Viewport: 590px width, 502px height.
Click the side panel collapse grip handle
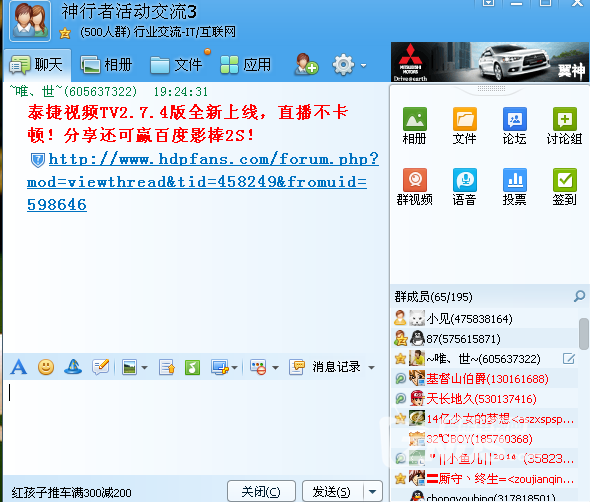click(491, 89)
